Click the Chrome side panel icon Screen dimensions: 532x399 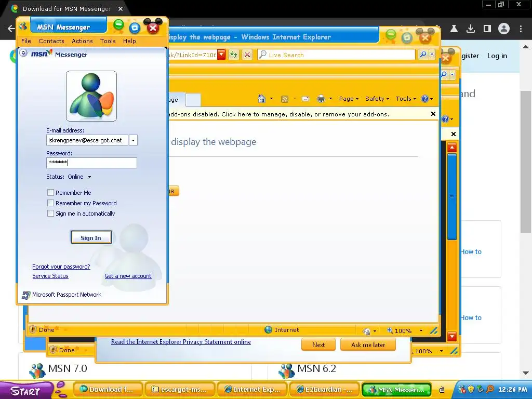487,29
